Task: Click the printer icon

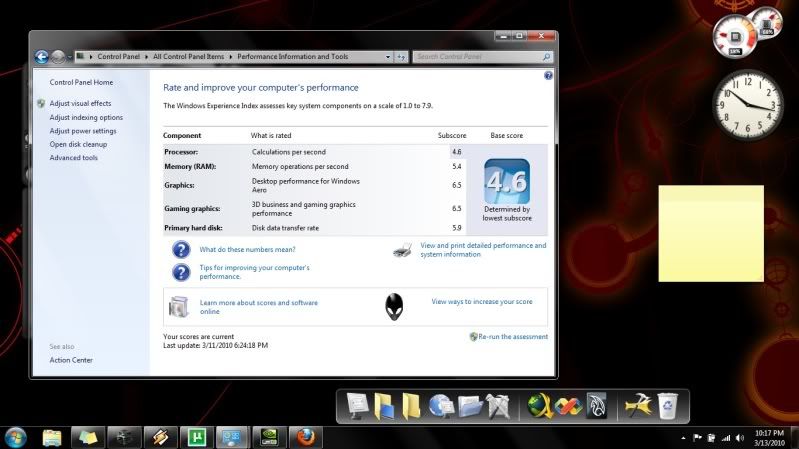Action: pos(403,250)
